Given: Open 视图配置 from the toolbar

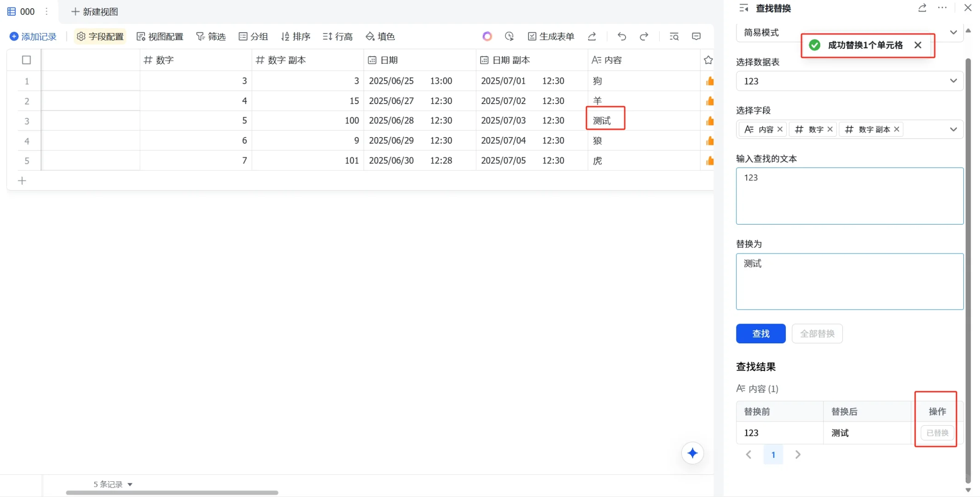Looking at the screenshot, I should click(x=160, y=36).
